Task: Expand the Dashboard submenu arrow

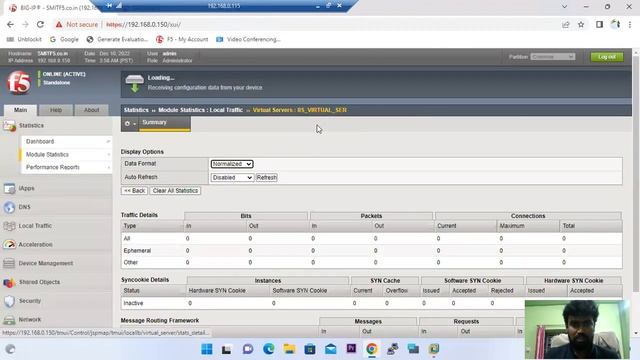Action: tap(108, 141)
